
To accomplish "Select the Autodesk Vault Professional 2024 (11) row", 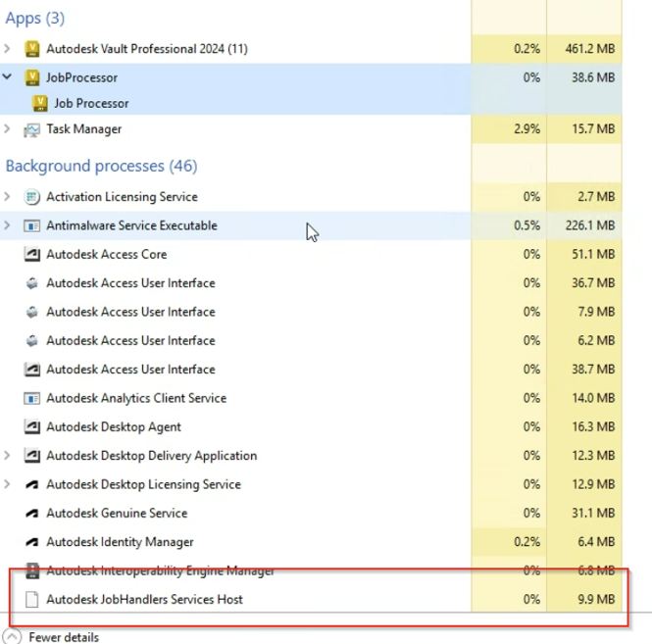I will (x=311, y=49).
